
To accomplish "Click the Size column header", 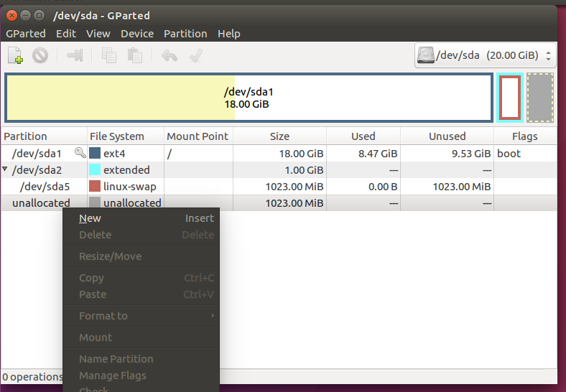I will tap(279, 136).
